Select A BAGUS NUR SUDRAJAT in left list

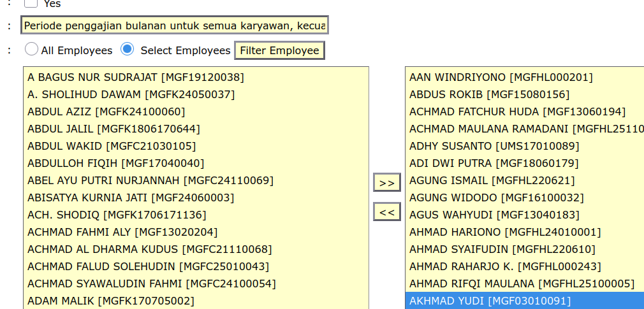(136, 77)
